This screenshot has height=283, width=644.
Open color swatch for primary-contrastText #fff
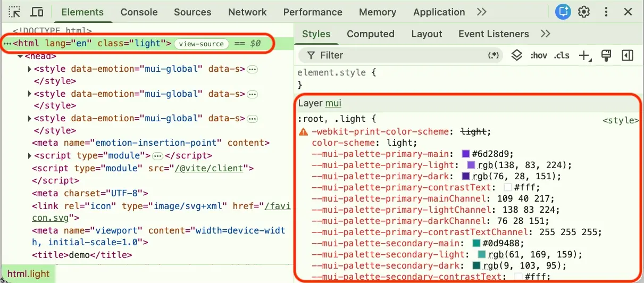[x=507, y=187]
